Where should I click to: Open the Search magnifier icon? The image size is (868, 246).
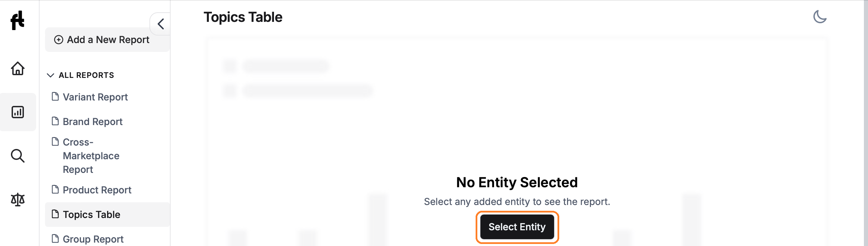18,156
